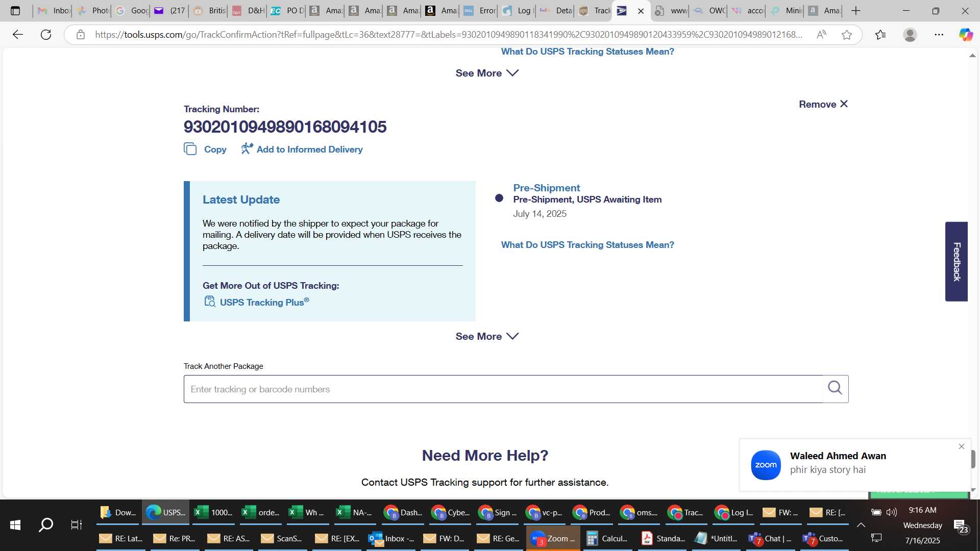This screenshot has width=980, height=551.
Task: Open the Outlook Inbox taskbar item
Action: (x=391, y=538)
